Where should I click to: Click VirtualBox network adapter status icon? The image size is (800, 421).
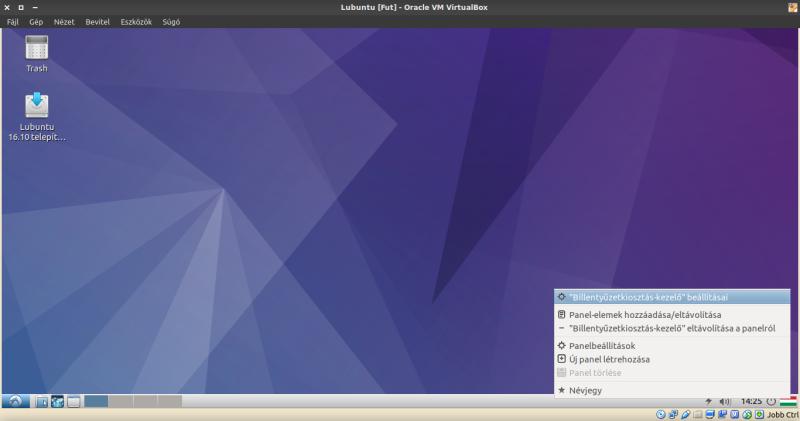point(673,414)
